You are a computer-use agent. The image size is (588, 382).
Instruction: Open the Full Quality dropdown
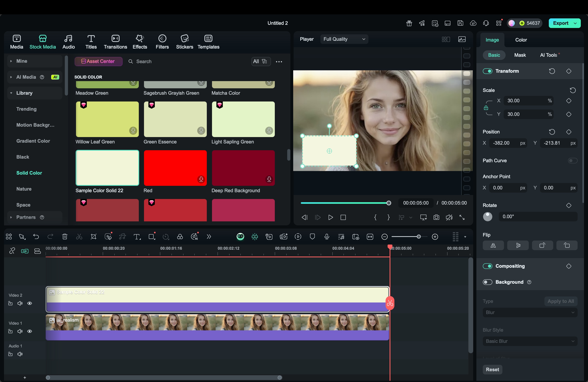[x=344, y=39]
